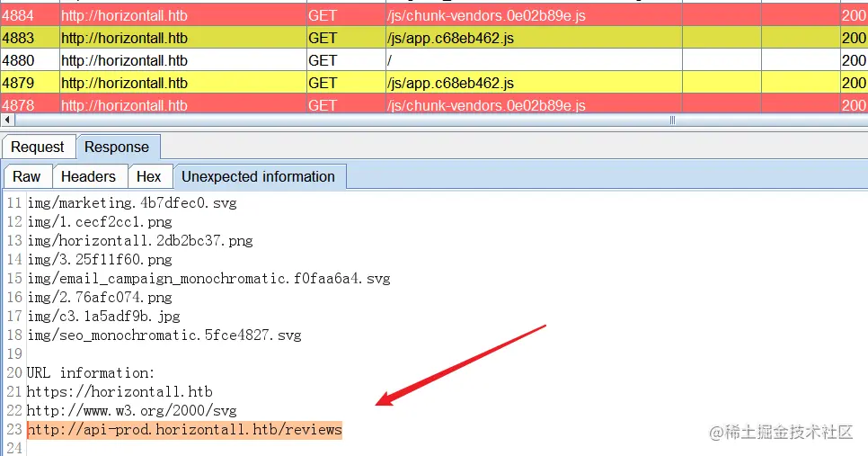Click the /js/app.c68eb462.js URL in row 4879
868x456 pixels.
[450, 83]
